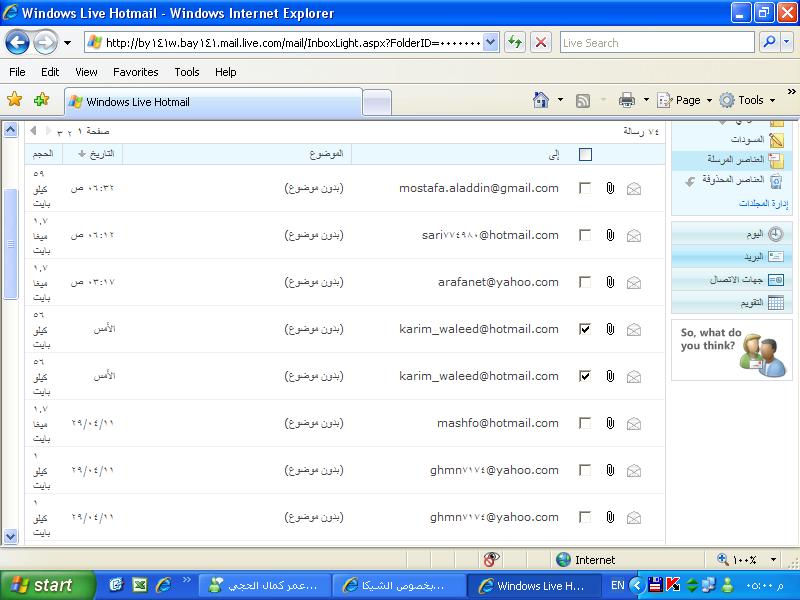This screenshot has height=600, width=800.
Task: Click the attachment paperclip for arafanet@yahoo.com
Action: coord(610,282)
